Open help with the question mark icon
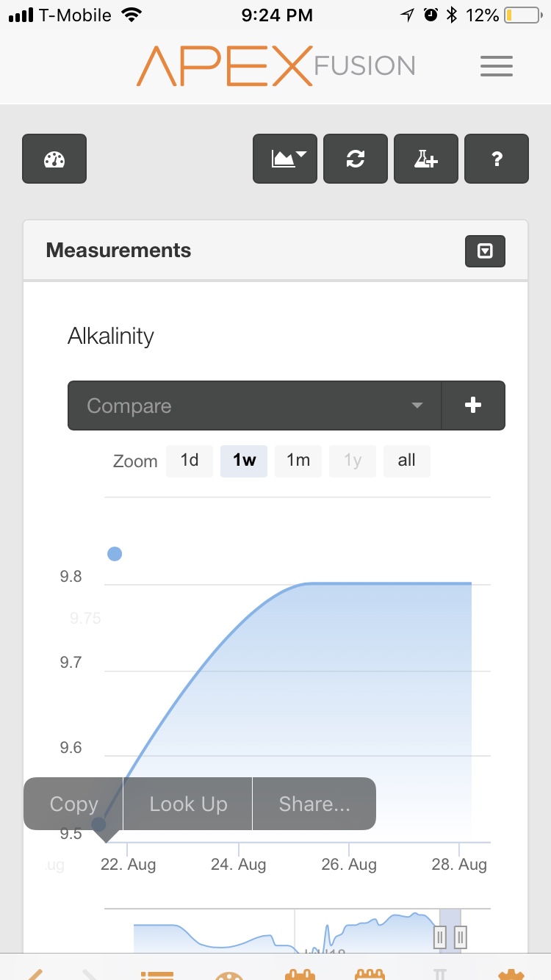 (497, 159)
